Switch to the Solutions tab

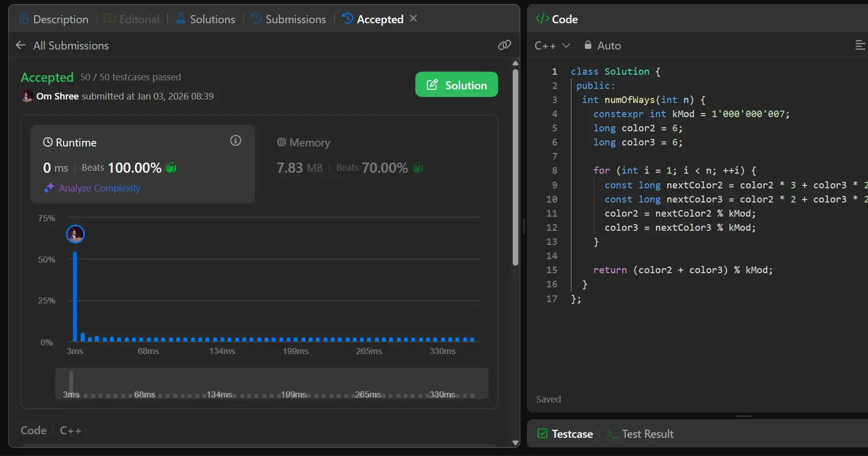205,19
